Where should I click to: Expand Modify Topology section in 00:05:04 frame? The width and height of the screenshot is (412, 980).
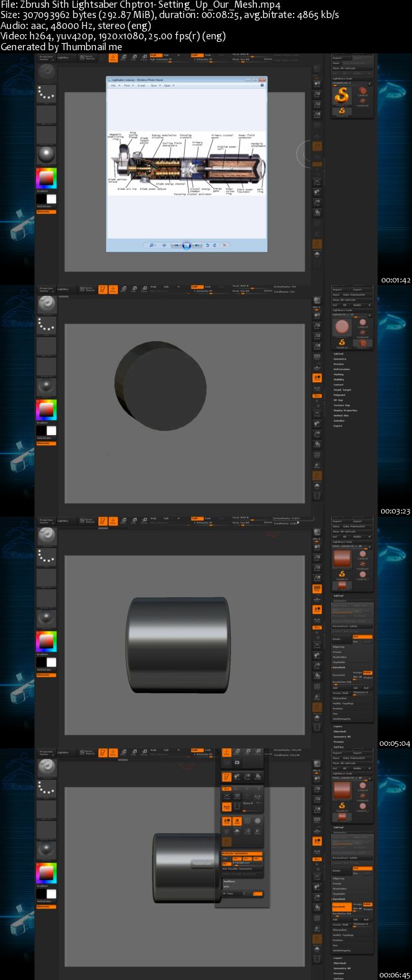point(342,703)
